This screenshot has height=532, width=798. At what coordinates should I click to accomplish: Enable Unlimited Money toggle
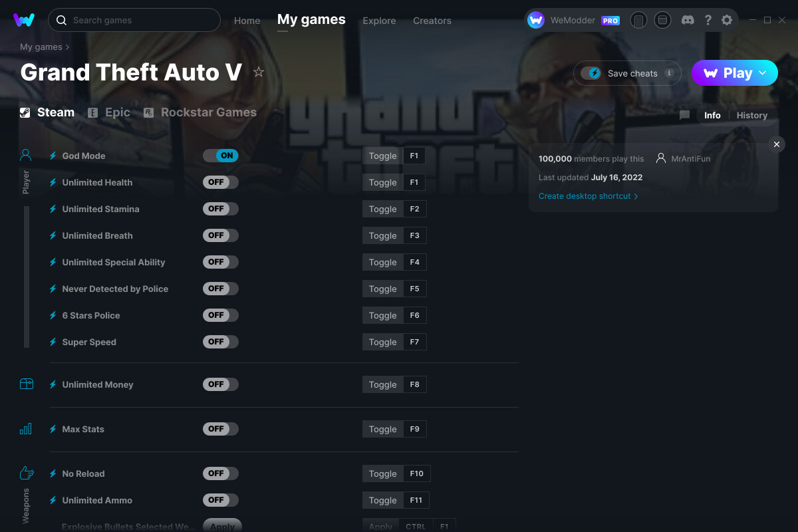point(220,384)
